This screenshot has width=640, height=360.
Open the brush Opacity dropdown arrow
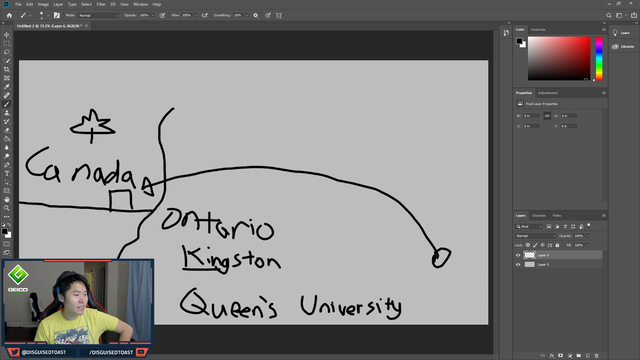153,16
